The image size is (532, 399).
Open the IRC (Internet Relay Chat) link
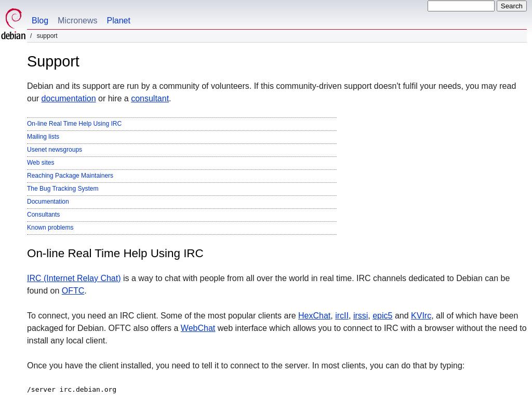(x=74, y=278)
